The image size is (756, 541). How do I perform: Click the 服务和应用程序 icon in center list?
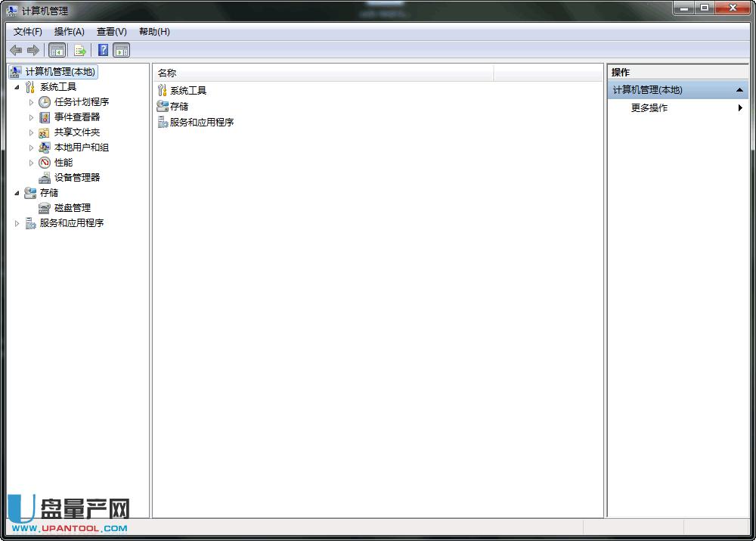pyautogui.click(x=162, y=123)
